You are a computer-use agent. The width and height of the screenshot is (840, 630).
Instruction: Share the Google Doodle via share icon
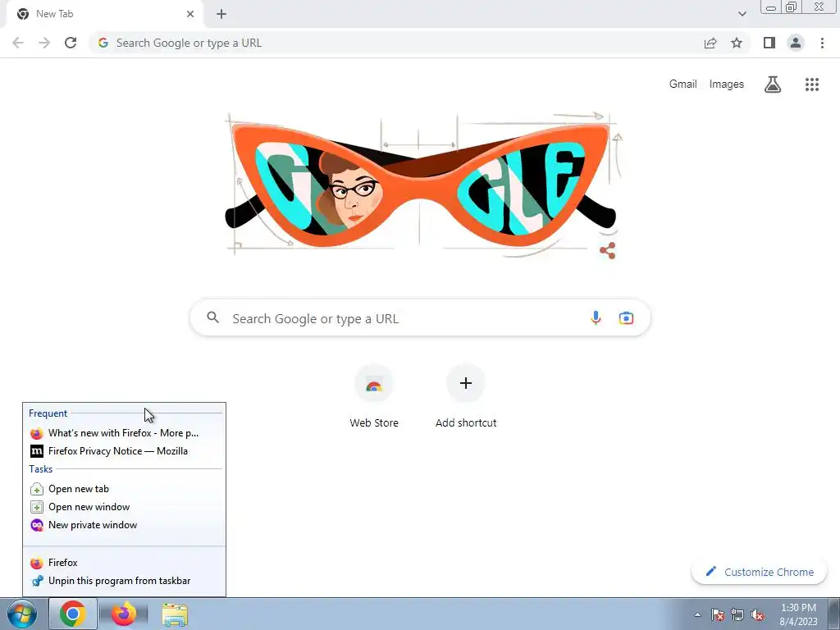tap(608, 251)
